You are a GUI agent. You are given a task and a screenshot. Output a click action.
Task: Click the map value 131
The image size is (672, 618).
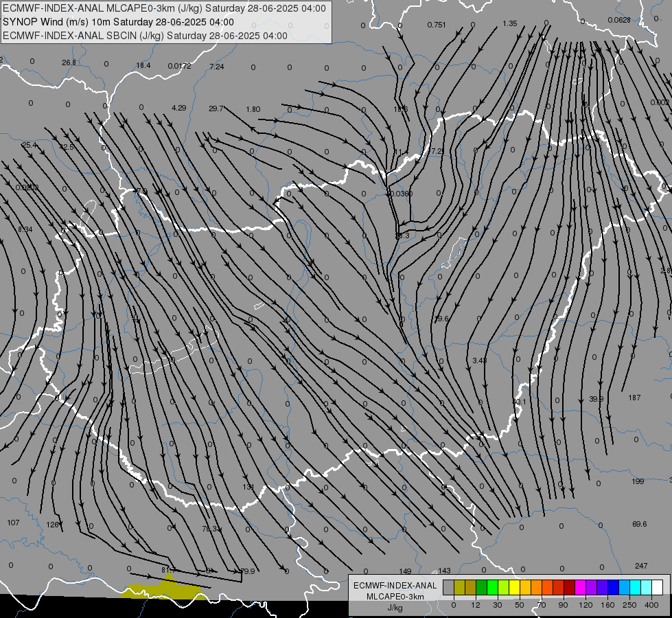248,487
